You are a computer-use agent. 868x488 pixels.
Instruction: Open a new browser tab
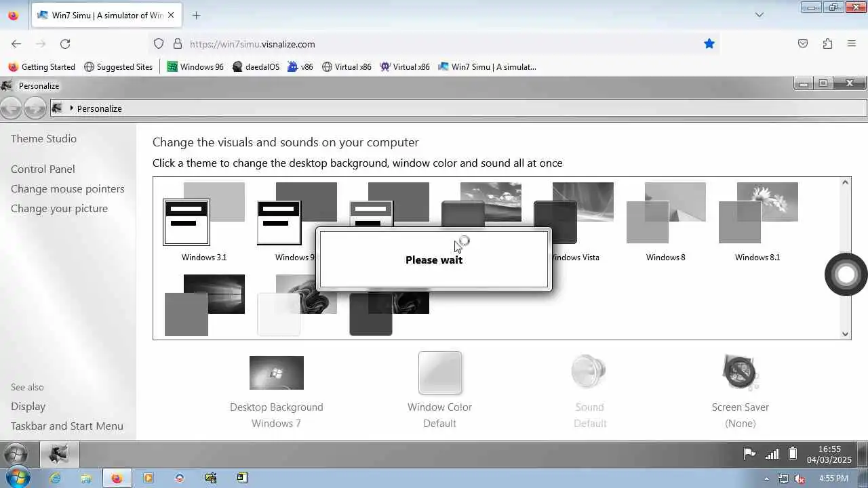(196, 15)
